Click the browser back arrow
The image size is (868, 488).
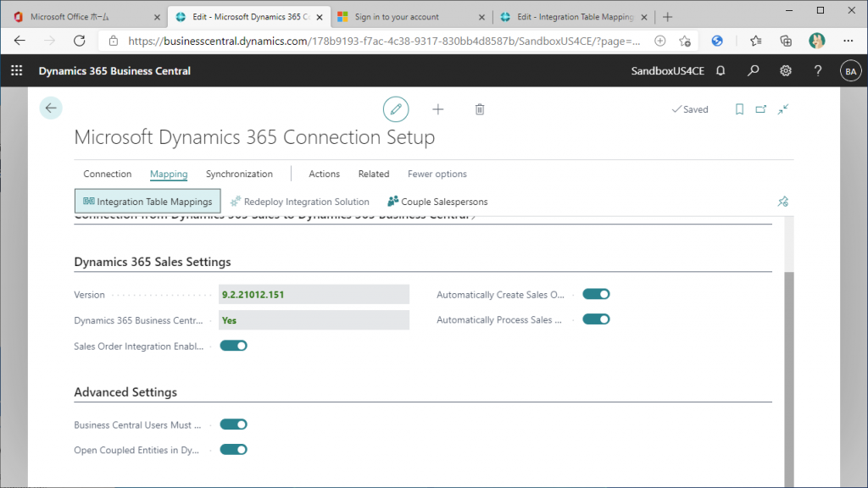20,41
